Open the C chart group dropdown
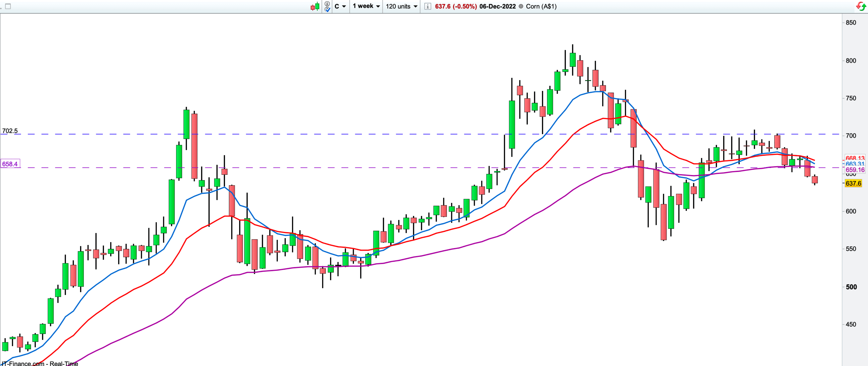 pyautogui.click(x=340, y=6)
